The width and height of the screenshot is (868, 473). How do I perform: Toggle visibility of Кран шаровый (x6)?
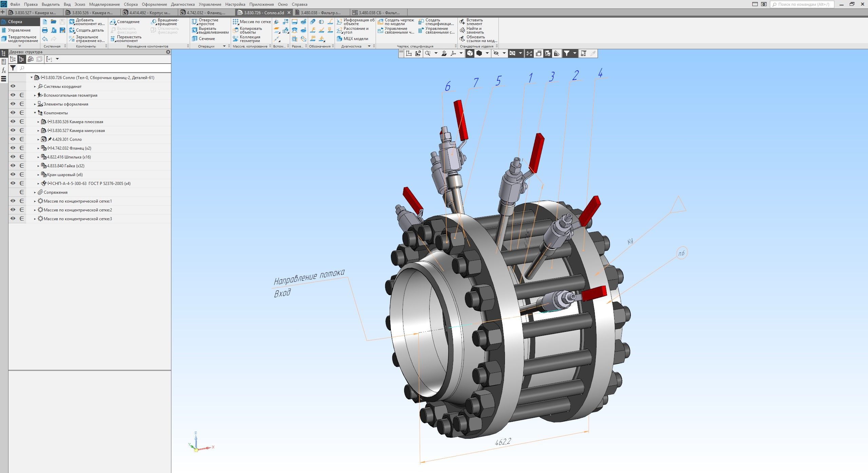(13, 174)
